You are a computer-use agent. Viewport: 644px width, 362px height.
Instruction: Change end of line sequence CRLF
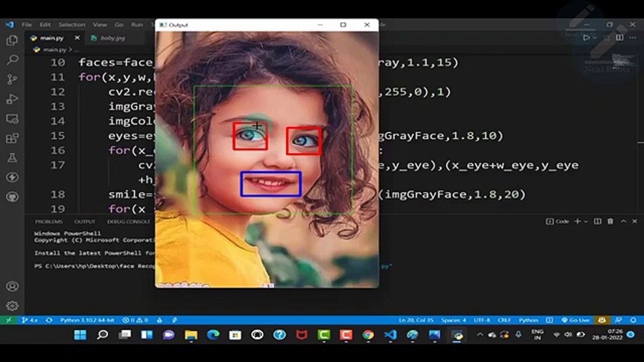[504, 320]
